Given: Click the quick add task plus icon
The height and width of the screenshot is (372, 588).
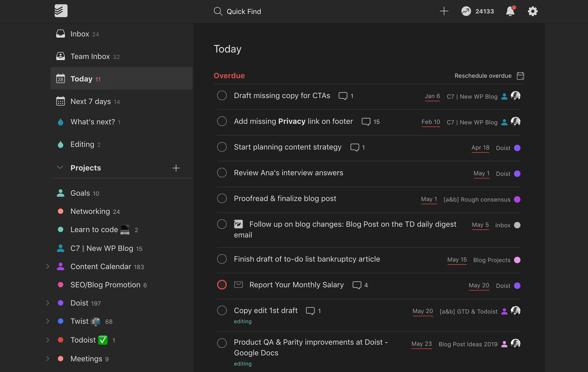Looking at the screenshot, I should click(444, 11).
